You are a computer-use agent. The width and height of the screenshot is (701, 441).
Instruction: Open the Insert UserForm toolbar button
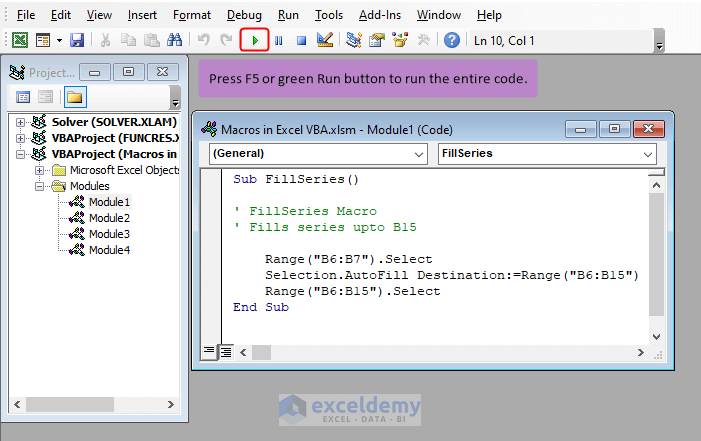43,41
